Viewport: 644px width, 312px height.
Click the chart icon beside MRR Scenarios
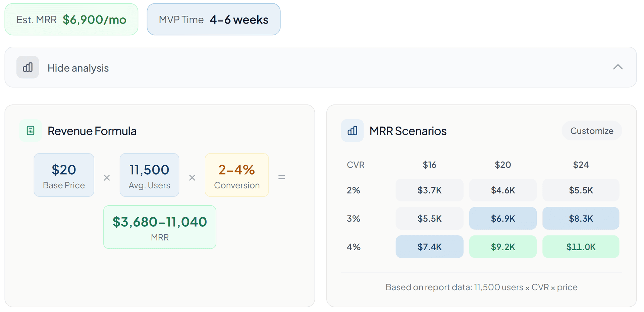[353, 131]
